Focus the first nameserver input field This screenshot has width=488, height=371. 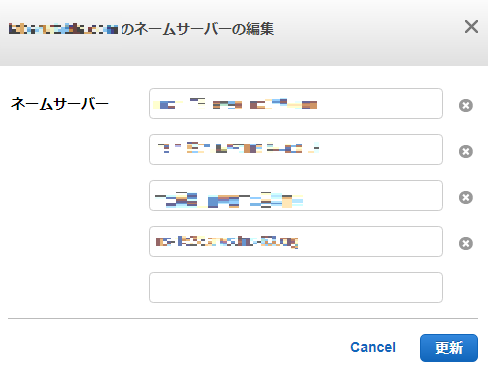coord(296,104)
